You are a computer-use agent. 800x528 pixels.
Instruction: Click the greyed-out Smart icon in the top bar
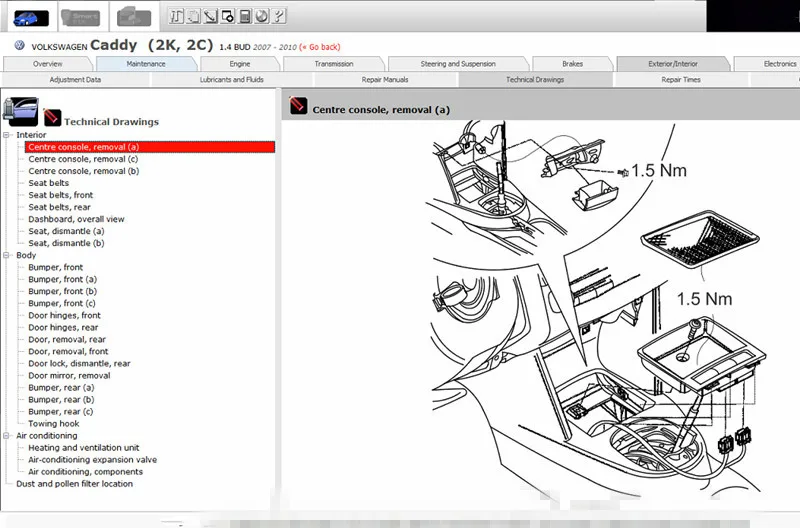(x=80, y=18)
